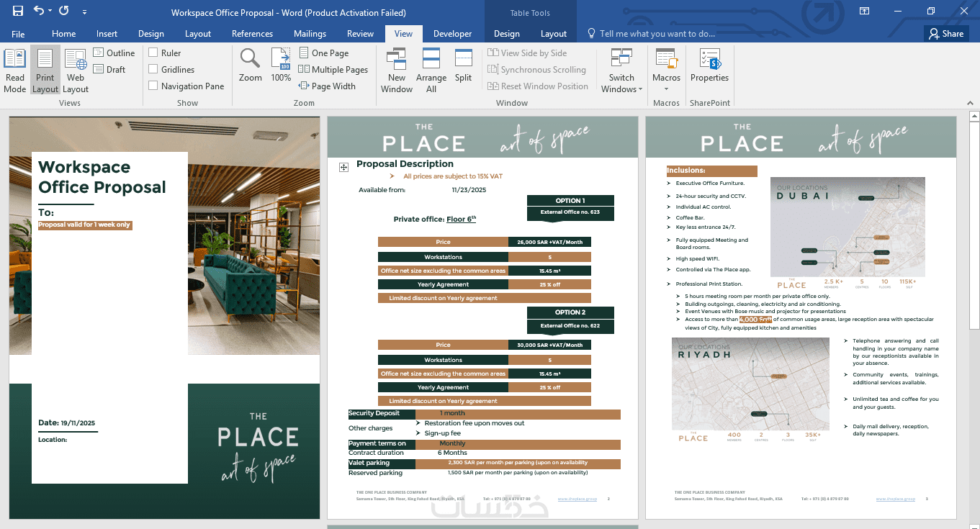Click 'Proposal valid for 1 week only' text
This screenshot has width=980, height=529.
[x=85, y=225]
